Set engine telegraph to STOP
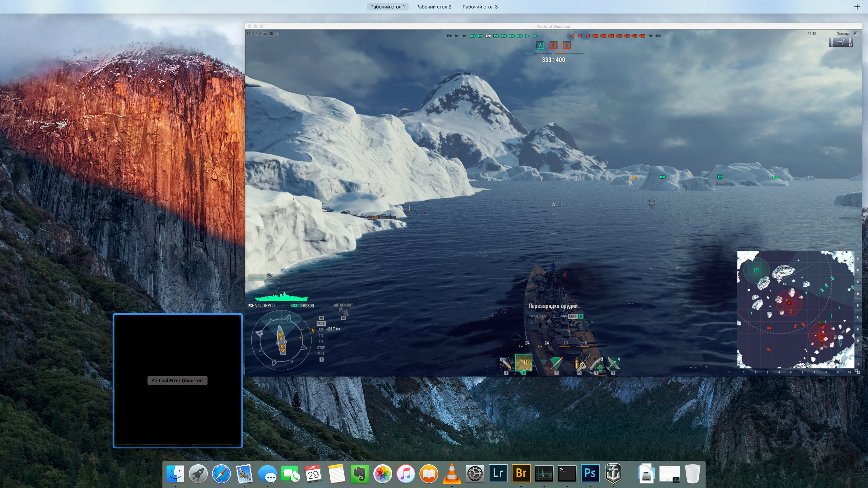This screenshot has width=868, height=488. point(321,348)
